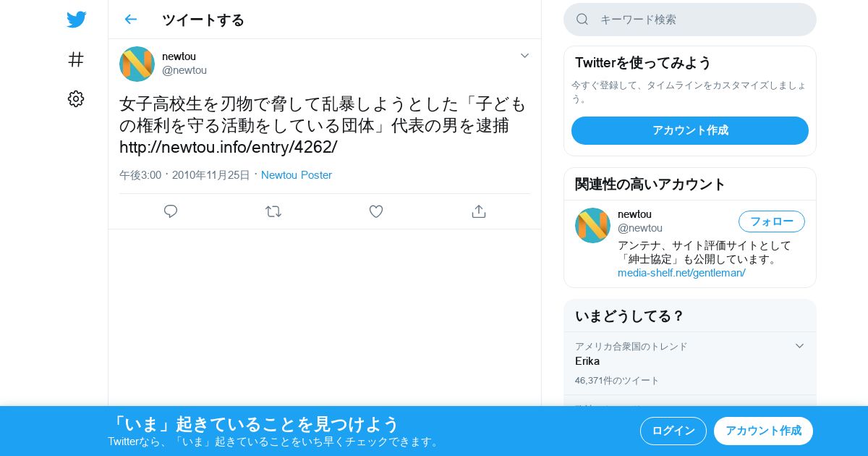Reply to the newtou tweet
Image resolution: width=868 pixels, height=456 pixels.
click(x=171, y=211)
